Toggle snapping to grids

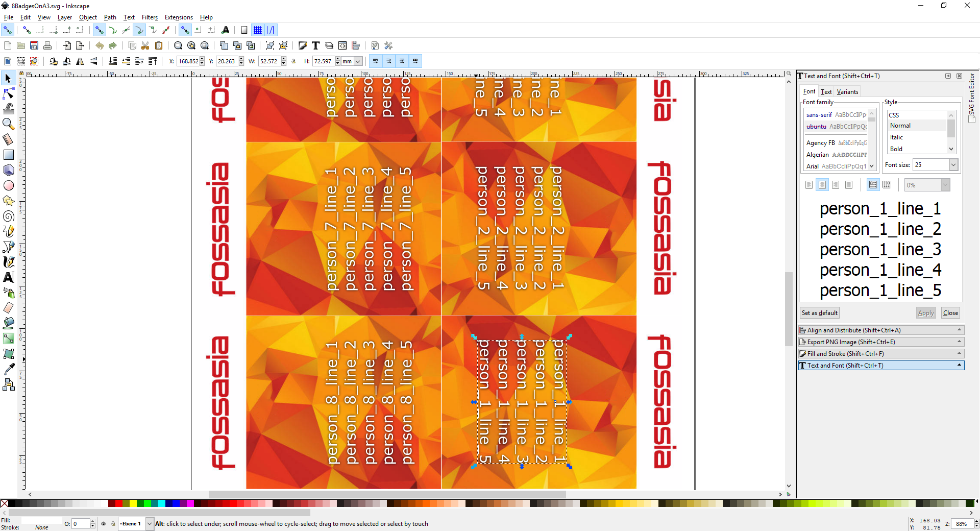click(258, 30)
